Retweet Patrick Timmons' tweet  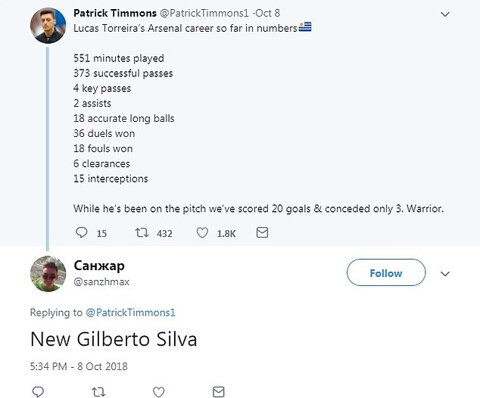tap(142, 232)
